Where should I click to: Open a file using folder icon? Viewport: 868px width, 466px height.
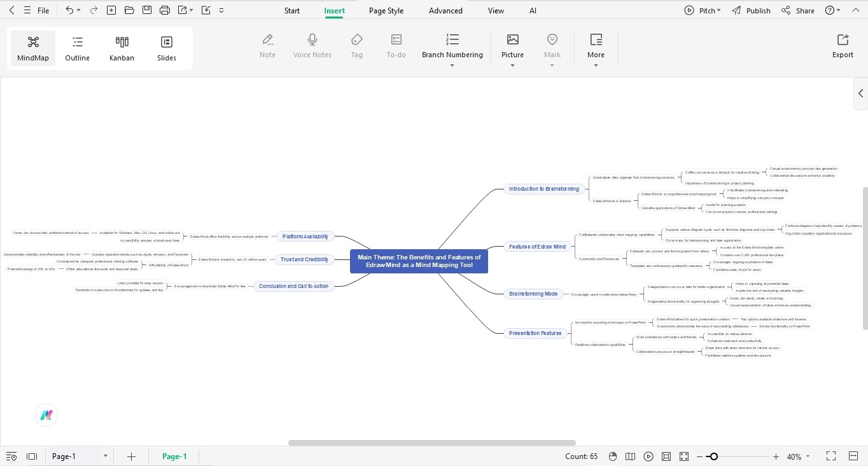(129, 10)
